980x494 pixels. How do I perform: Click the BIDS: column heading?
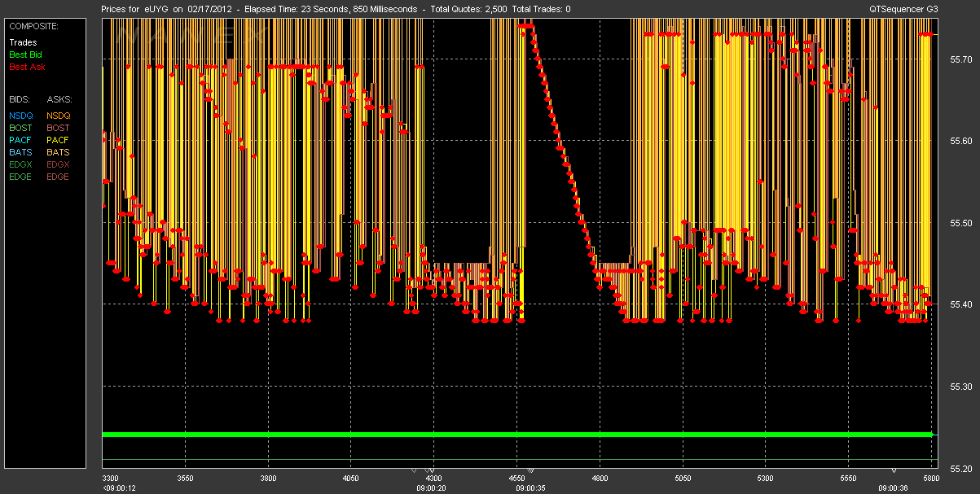tap(20, 98)
